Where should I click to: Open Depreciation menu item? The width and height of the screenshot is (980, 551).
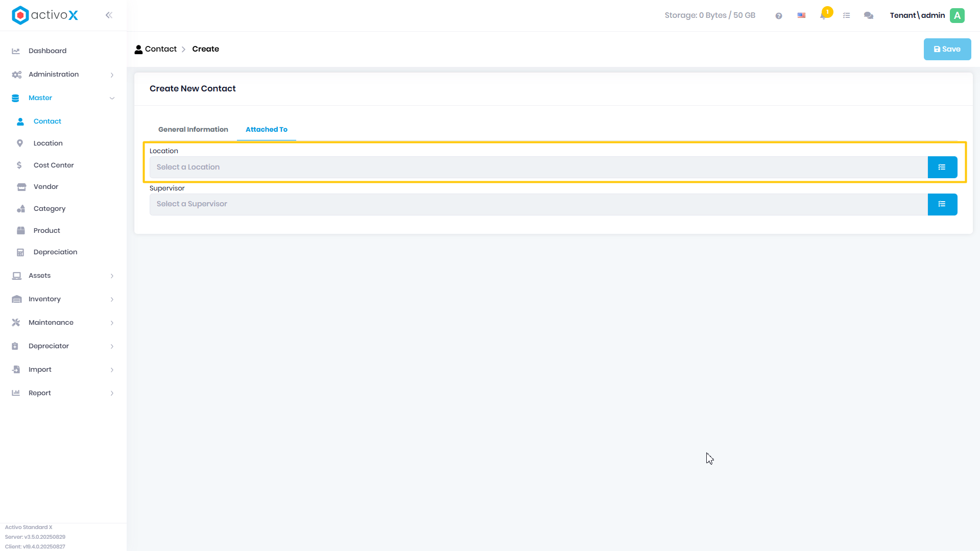(x=56, y=252)
